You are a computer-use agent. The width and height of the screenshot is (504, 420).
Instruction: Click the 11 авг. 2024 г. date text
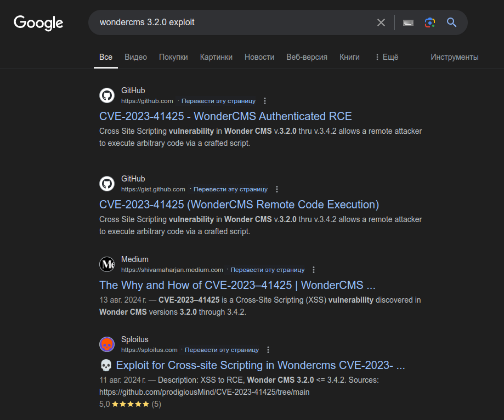pos(122,380)
